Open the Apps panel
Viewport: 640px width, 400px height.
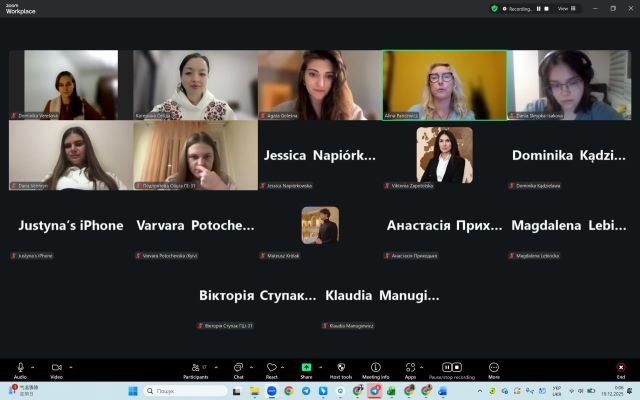pos(410,367)
